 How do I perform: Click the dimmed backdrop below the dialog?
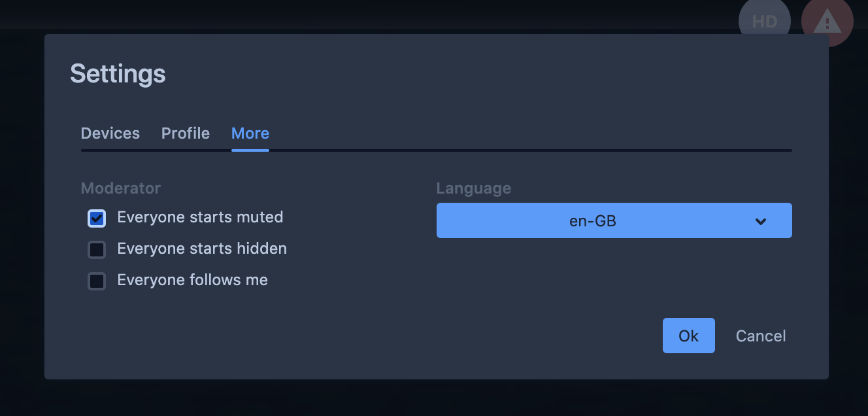434,398
